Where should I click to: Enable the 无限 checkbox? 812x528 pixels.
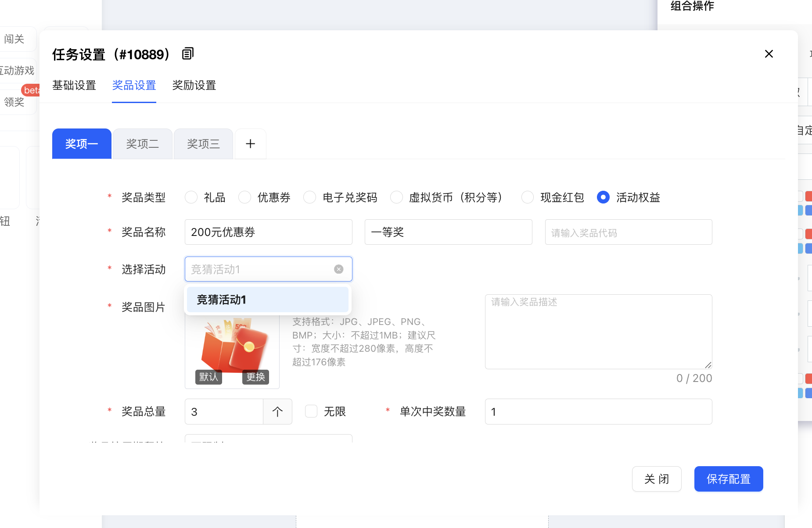coord(311,411)
